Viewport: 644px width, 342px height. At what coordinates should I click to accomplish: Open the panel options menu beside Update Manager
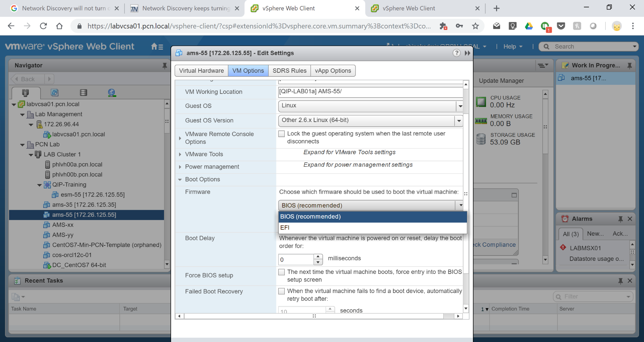point(543,65)
